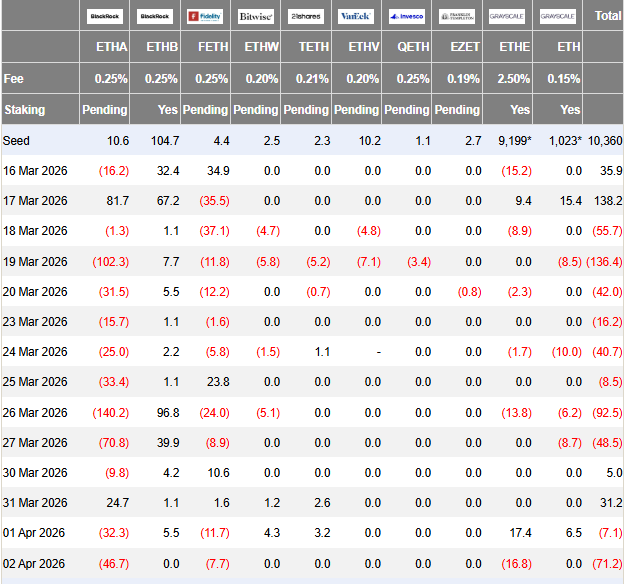Select the Fidelity logo

pos(205,17)
